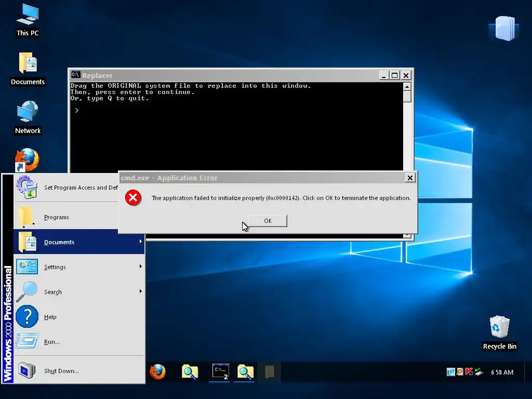Click the red error icon in dialog
Viewport: 532px width, 399px height.
point(133,198)
